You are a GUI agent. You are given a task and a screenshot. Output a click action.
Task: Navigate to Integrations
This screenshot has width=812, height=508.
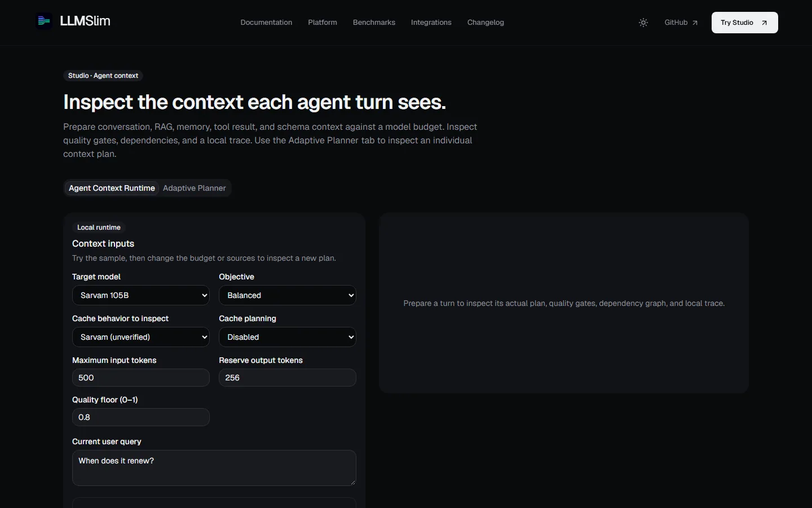click(431, 23)
